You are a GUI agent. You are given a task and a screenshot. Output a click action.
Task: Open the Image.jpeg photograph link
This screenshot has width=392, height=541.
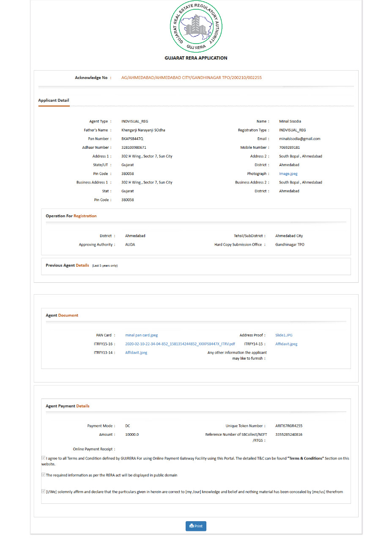288,174
